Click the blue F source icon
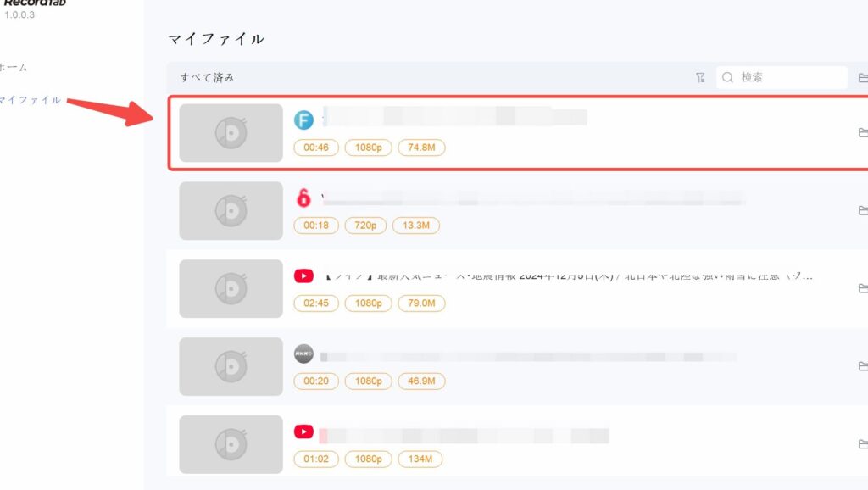The image size is (868, 490). [303, 120]
